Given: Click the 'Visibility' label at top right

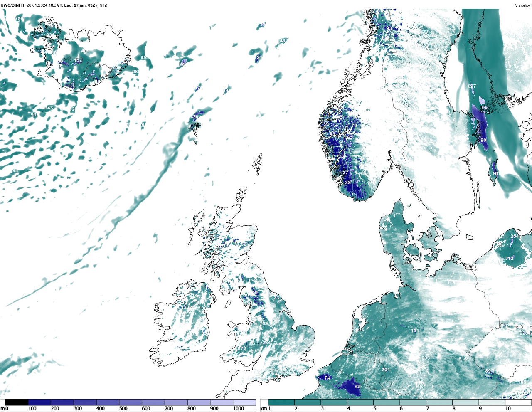Looking at the screenshot, I should (522, 5).
